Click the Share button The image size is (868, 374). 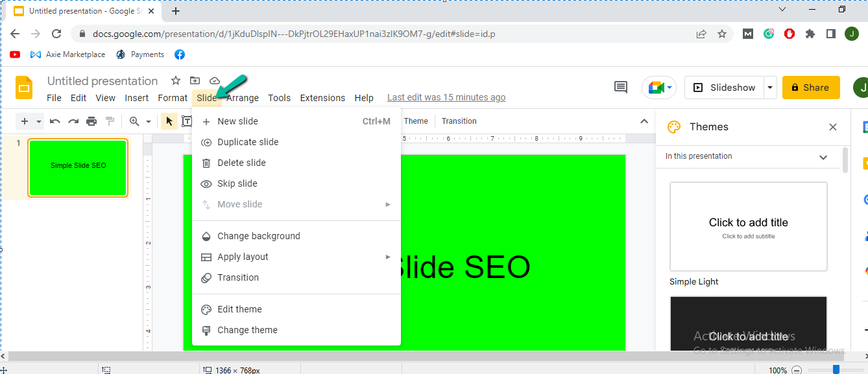tap(810, 87)
